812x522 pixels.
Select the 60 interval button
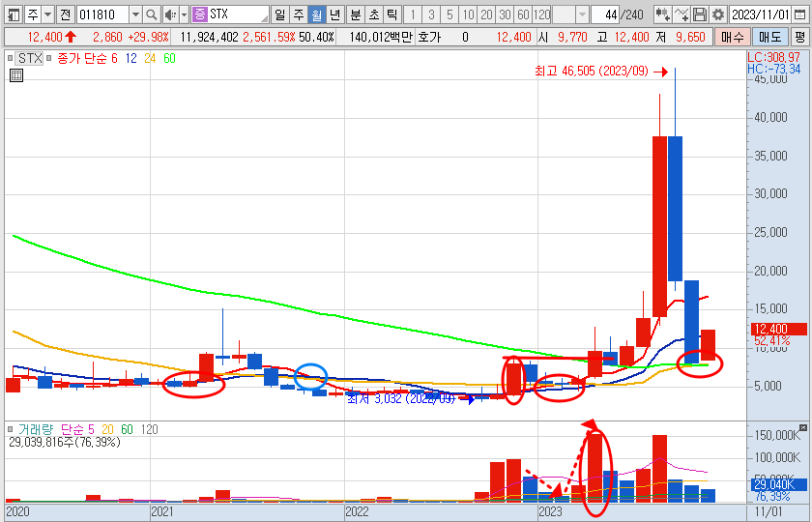click(x=524, y=14)
